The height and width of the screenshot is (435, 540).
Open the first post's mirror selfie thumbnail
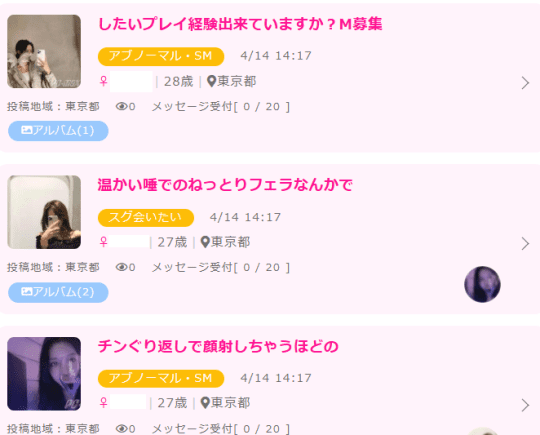click(44, 51)
